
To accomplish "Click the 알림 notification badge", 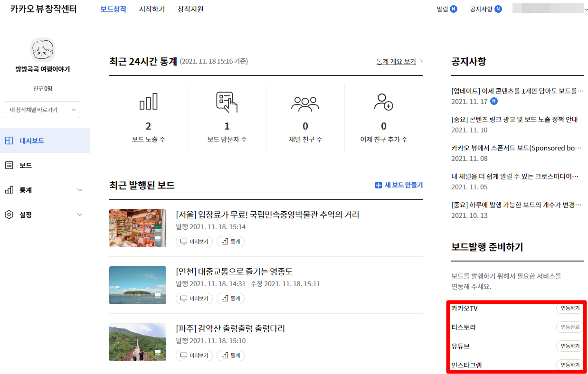I will [x=454, y=9].
